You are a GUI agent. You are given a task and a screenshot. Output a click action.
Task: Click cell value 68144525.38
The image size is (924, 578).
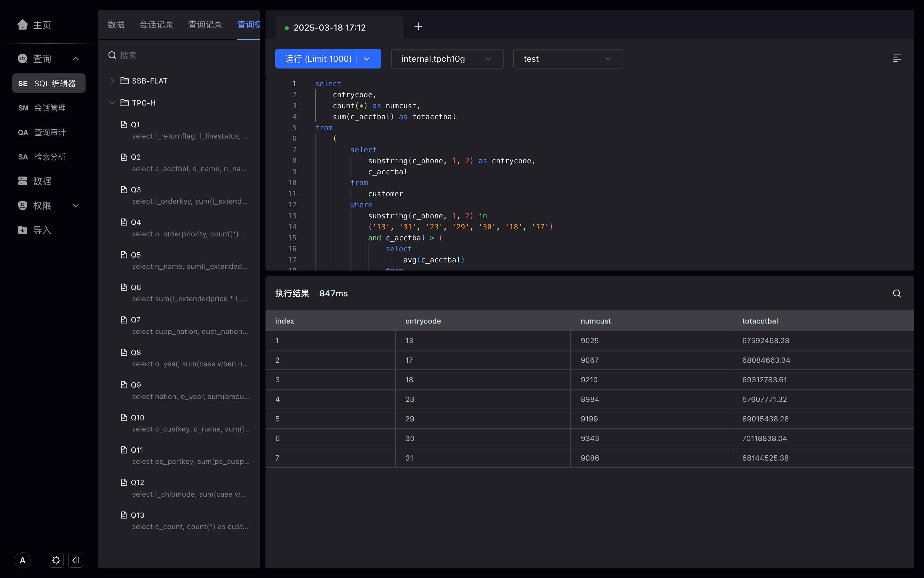(765, 458)
